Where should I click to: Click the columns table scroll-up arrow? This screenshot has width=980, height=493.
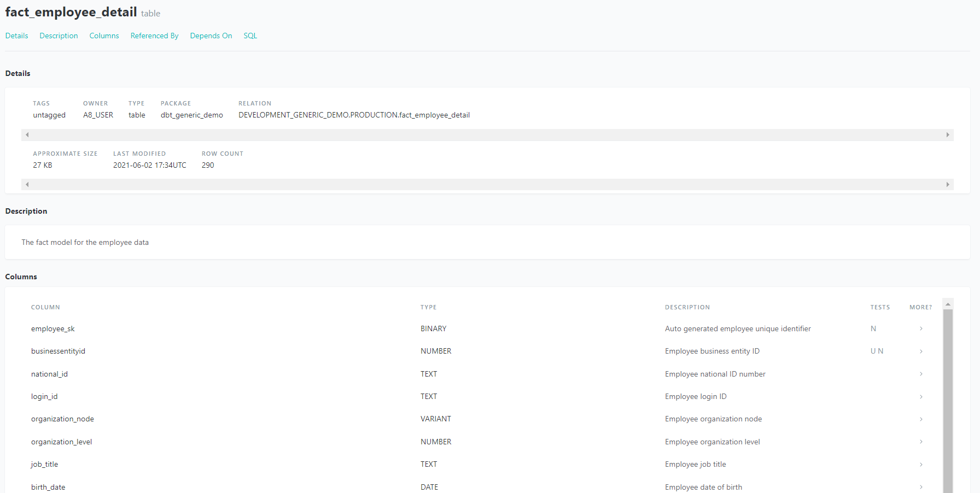(948, 304)
